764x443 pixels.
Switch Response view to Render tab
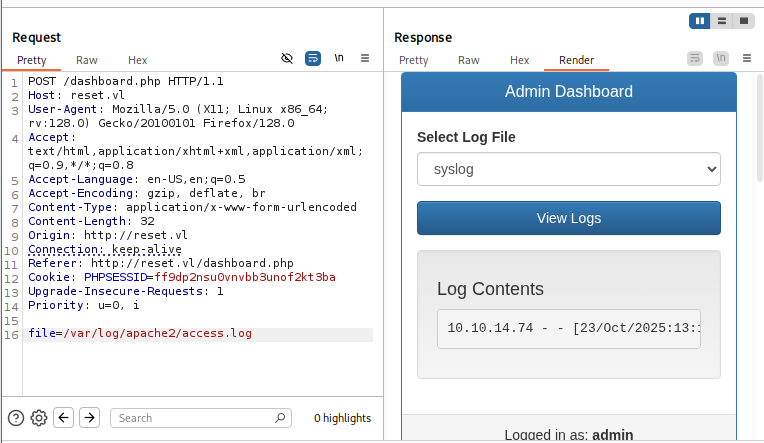pyautogui.click(x=576, y=60)
